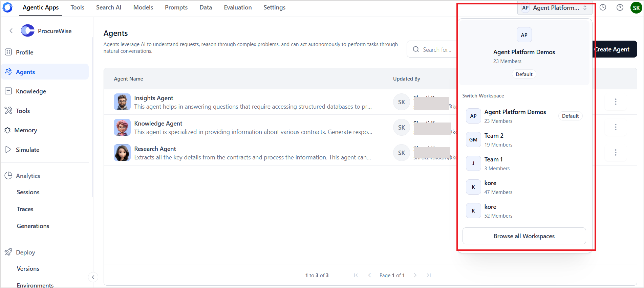Image resolution: width=644 pixels, height=288 pixels.
Task: Click the Profile sidebar icon
Action: (x=8, y=52)
